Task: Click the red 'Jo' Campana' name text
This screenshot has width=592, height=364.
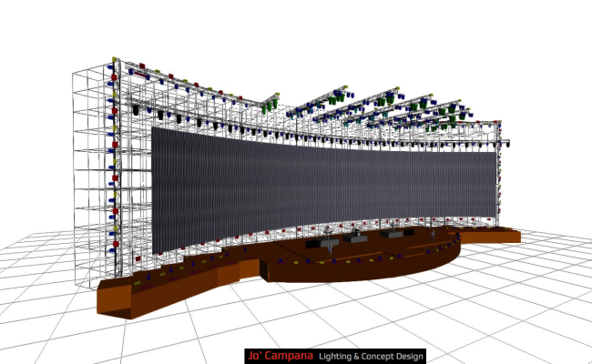Action: click(281, 356)
